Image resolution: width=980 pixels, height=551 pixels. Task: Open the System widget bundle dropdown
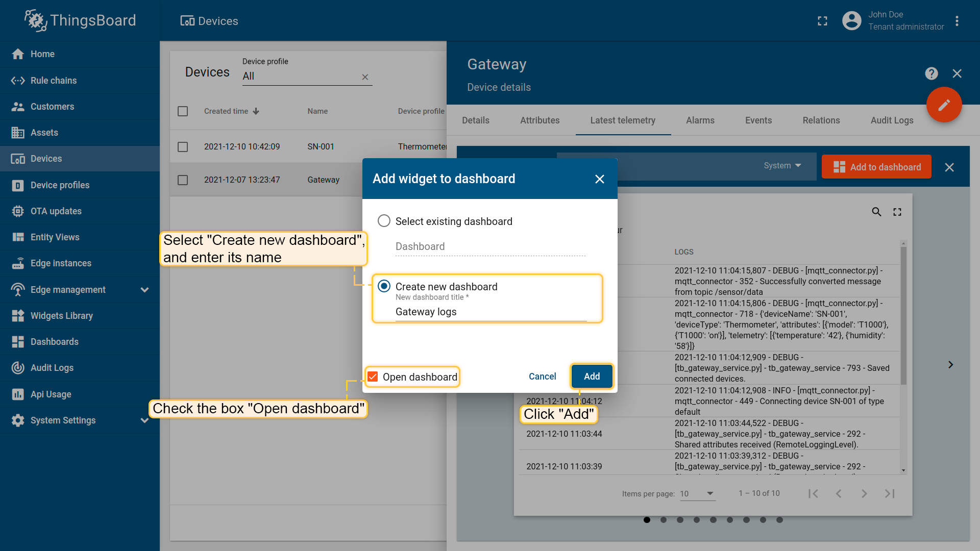click(782, 166)
